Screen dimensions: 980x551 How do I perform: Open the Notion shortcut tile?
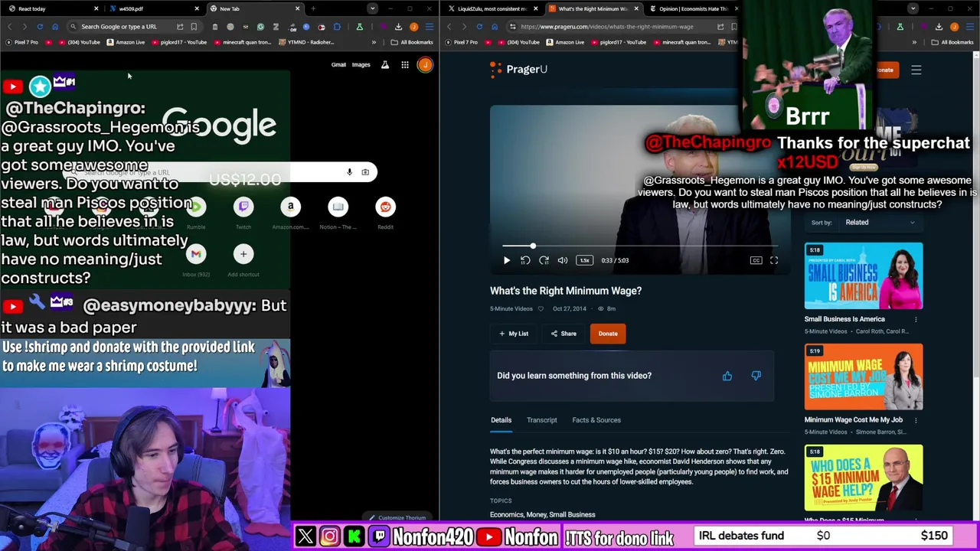coord(338,212)
